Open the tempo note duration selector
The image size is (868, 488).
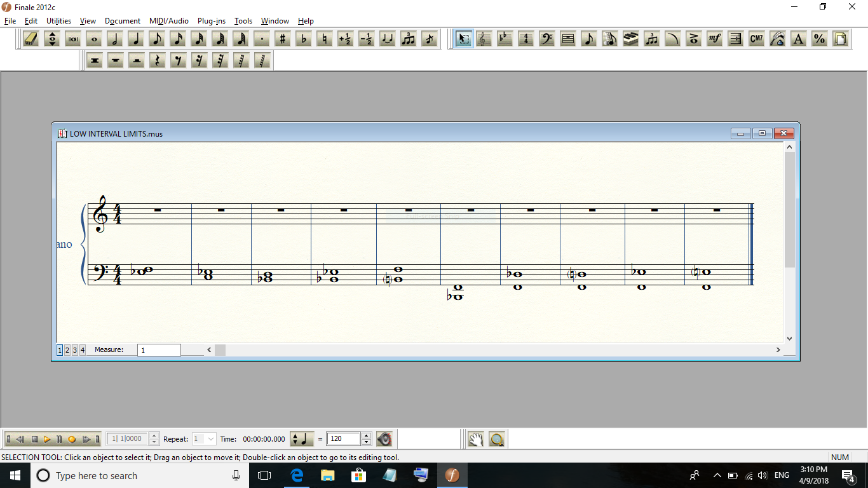pos(302,439)
